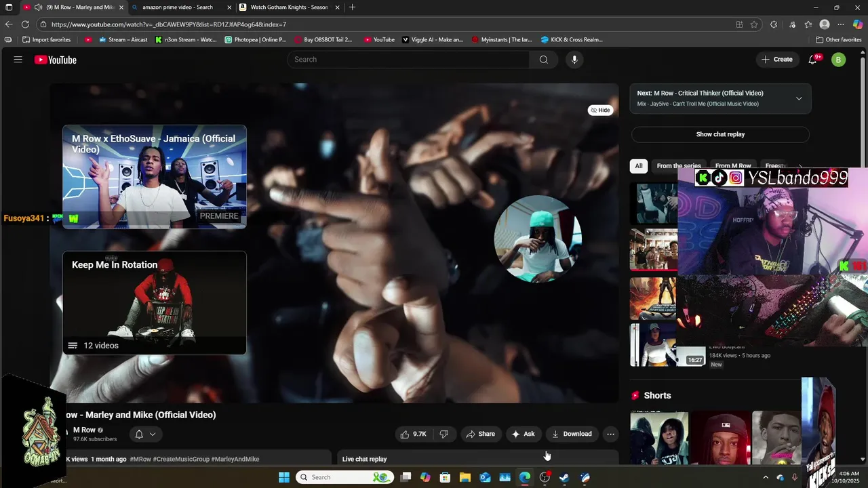Open the n3on Stream bookmark
Viewport: 868px width, 488px height.
tap(186, 40)
